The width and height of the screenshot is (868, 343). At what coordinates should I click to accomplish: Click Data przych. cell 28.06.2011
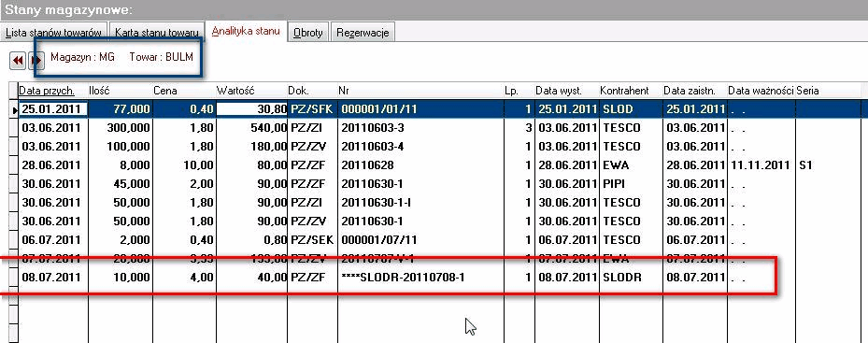[x=52, y=165]
